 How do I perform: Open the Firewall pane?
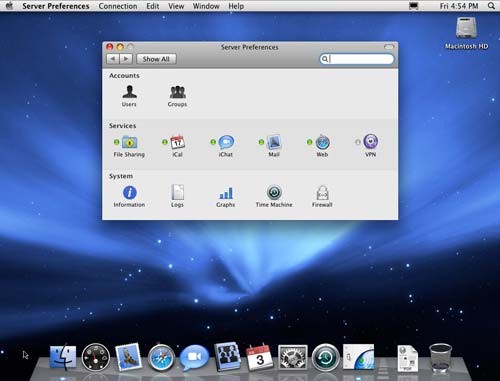click(x=322, y=196)
